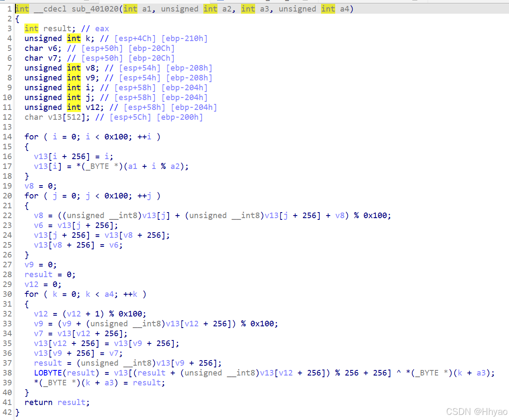The height and width of the screenshot is (420, 509).
Task: Click v8 in its declaration on line 7
Action: click(90, 68)
